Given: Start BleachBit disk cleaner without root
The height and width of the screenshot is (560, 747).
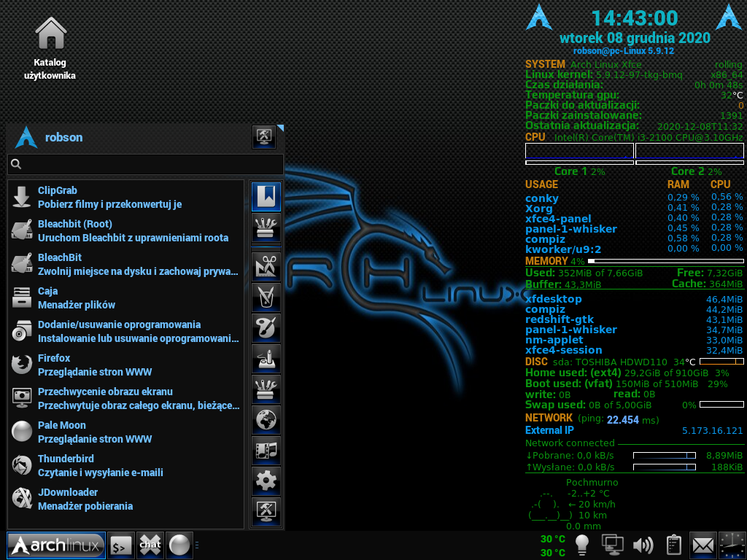Looking at the screenshot, I should [125, 264].
